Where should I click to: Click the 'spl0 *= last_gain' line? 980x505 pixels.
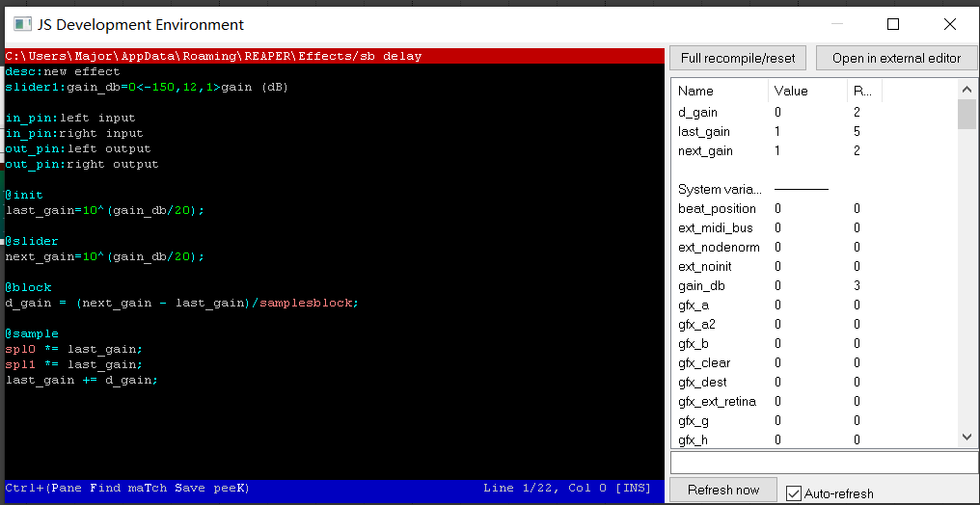pos(73,350)
